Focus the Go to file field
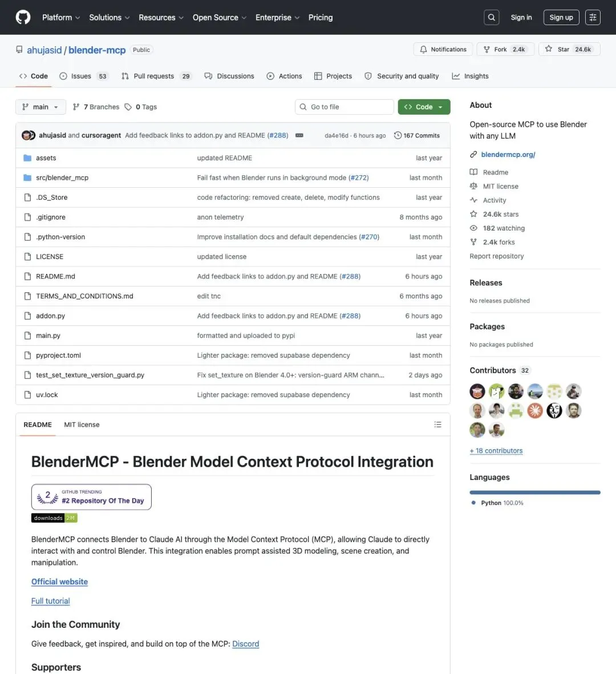 344,107
